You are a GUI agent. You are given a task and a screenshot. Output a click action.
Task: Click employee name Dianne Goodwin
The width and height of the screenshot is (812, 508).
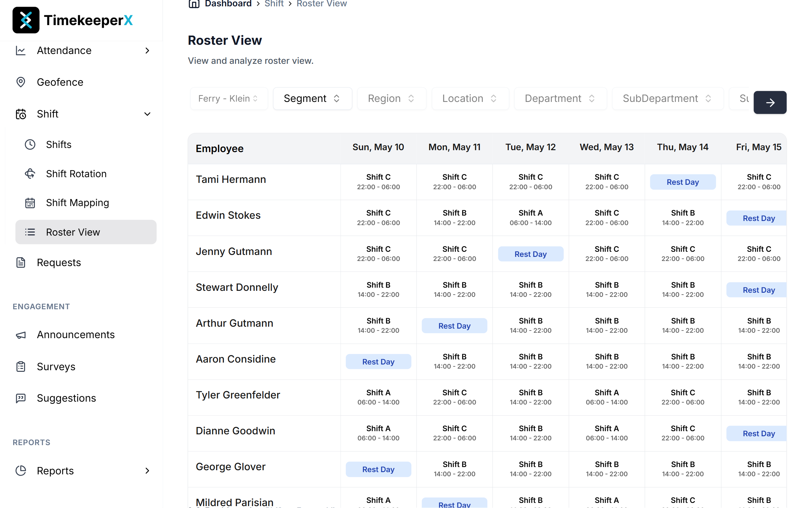click(236, 431)
